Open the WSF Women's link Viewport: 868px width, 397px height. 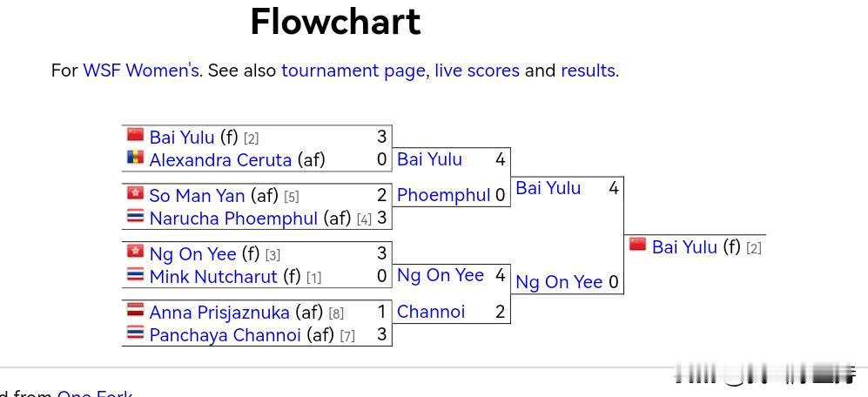pos(141,71)
